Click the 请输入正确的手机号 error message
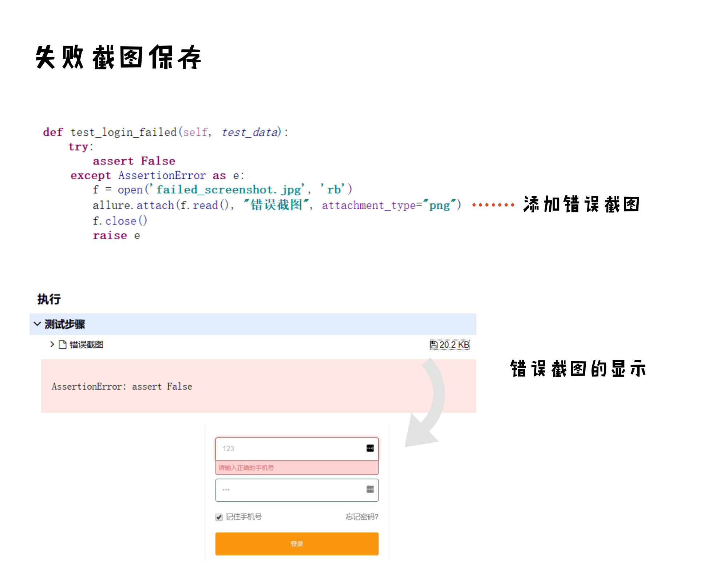The height and width of the screenshot is (582, 728). click(246, 468)
